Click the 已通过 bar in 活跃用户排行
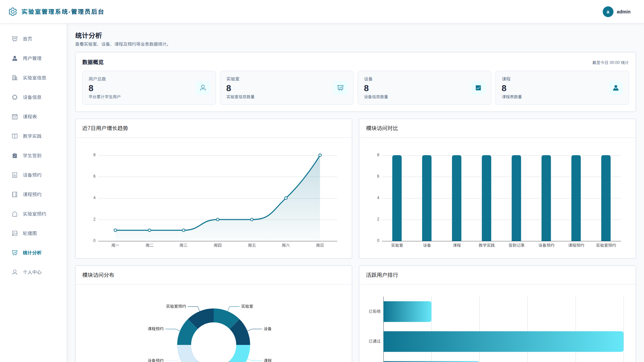The width and height of the screenshot is (644, 362). 503,342
